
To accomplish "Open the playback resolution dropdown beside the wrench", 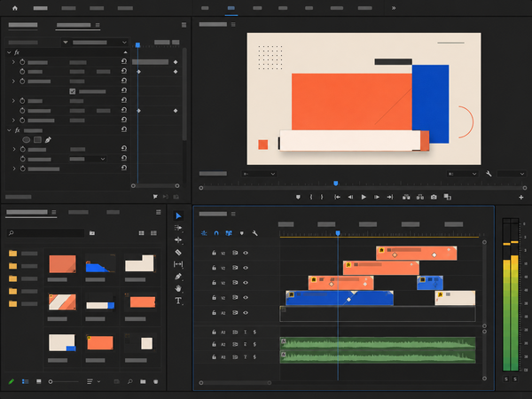I will pyautogui.click(x=462, y=174).
